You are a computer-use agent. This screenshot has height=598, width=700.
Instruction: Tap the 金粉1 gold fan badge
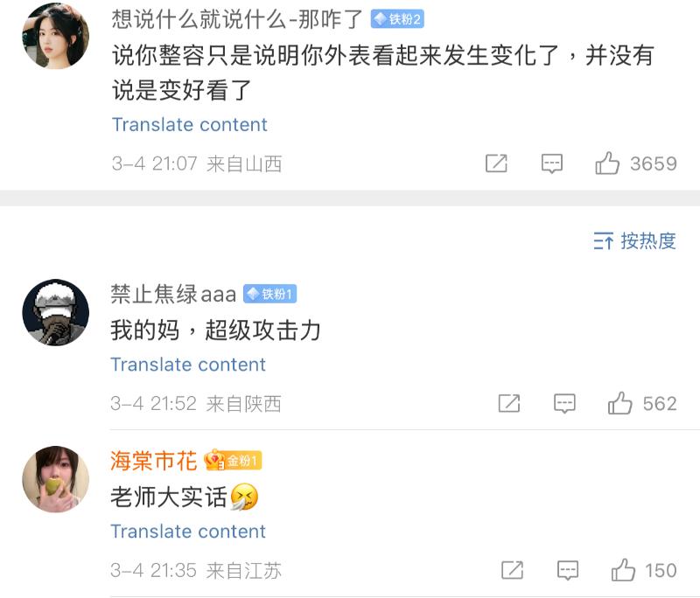pos(233,461)
